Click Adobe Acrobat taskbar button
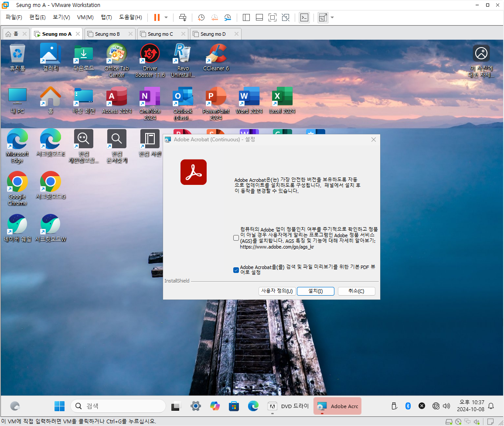This screenshot has width=504, height=426. (x=337, y=406)
